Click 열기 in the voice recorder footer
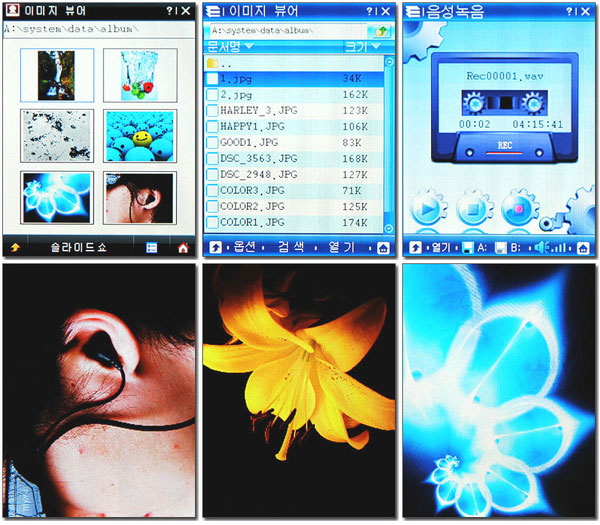Image resolution: width=600 pixels, height=525 pixels. coord(441,248)
